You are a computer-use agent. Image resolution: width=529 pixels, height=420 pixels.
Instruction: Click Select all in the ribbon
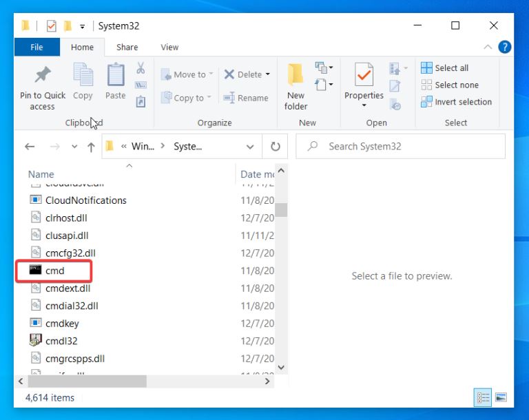pyautogui.click(x=445, y=67)
